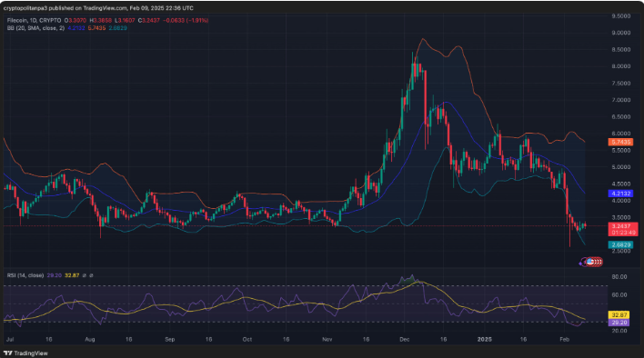Click the TradingView logo in the footer

(25, 353)
